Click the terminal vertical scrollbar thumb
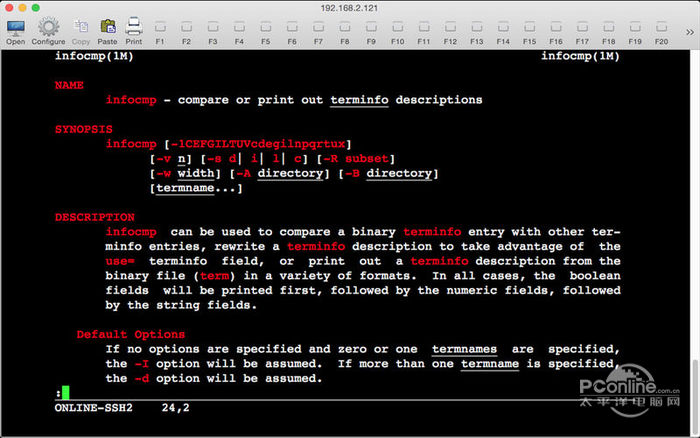This screenshot has height=438, width=700. click(695, 394)
